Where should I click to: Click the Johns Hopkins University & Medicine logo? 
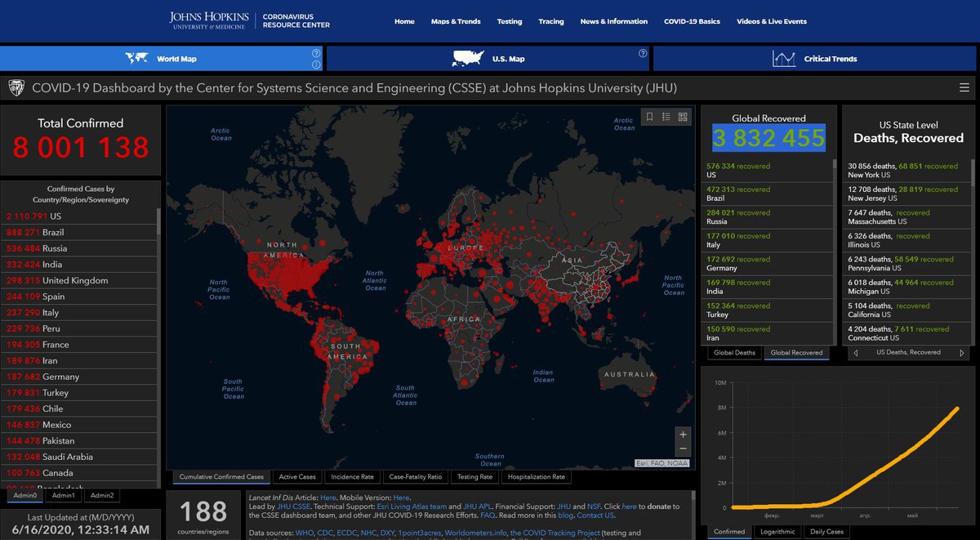211,20
